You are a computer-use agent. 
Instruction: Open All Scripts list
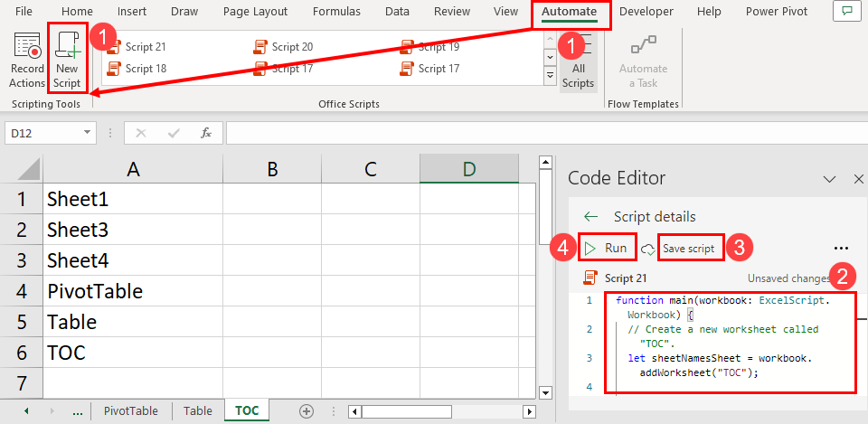pyautogui.click(x=579, y=61)
